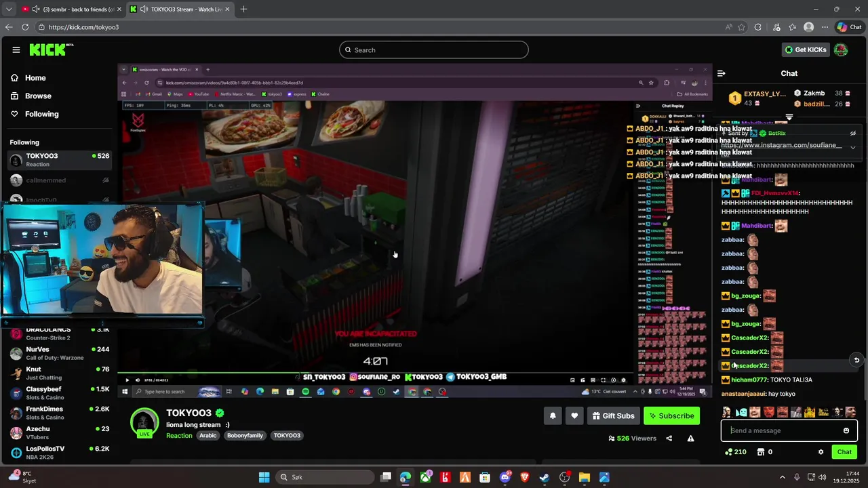The width and height of the screenshot is (868, 488).
Task: Click the 210 channel points balance
Action: 736,452
